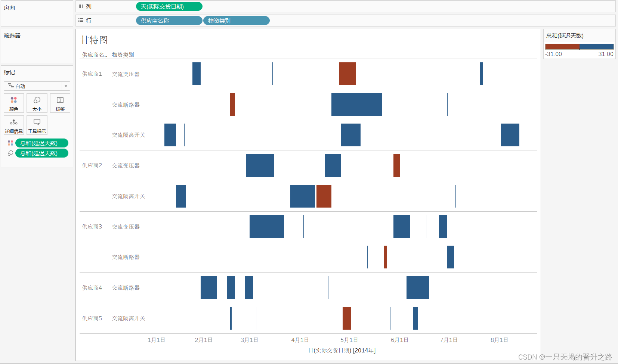The height and width of the screenshot is (364, 618).
Task: Click the 总和(延迟天数) legend title
Action: point(565,36)
